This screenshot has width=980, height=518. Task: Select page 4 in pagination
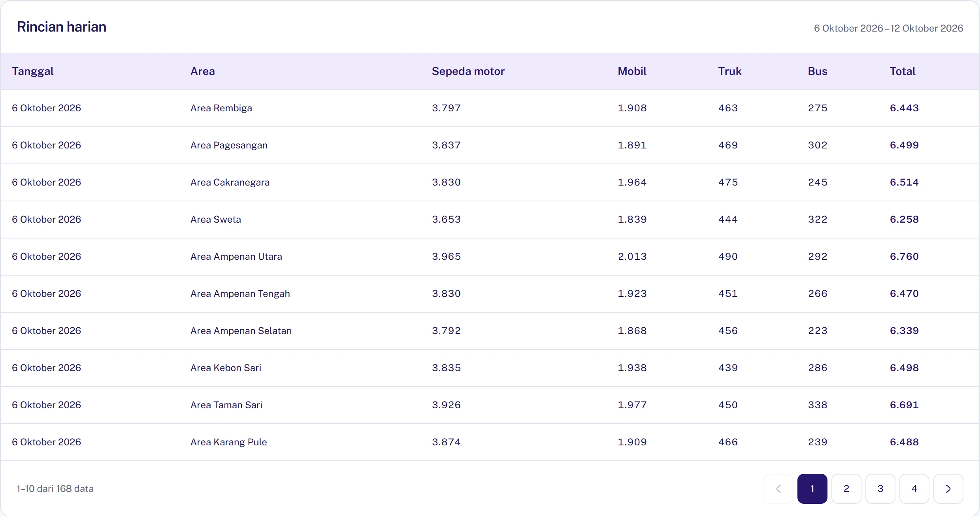tap(914, 489)
